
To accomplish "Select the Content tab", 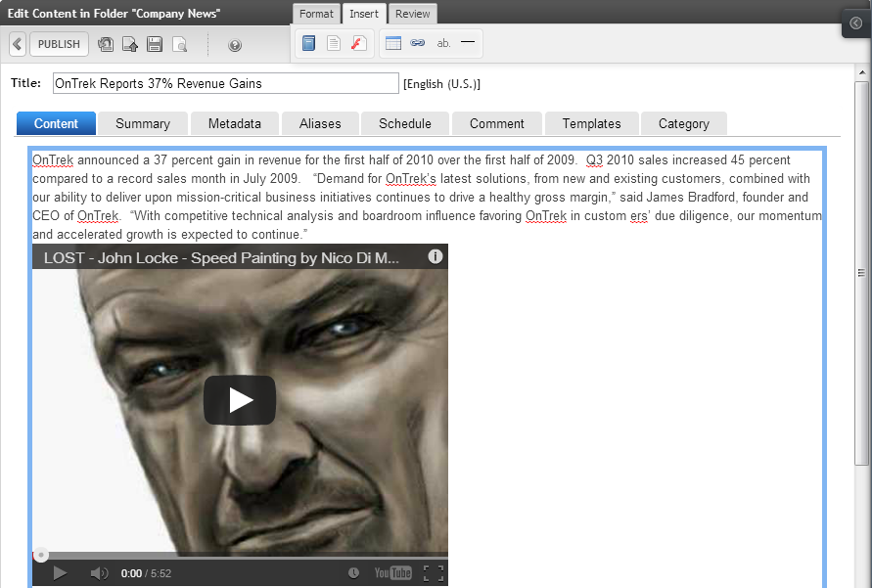I will (x=56, y=123).
